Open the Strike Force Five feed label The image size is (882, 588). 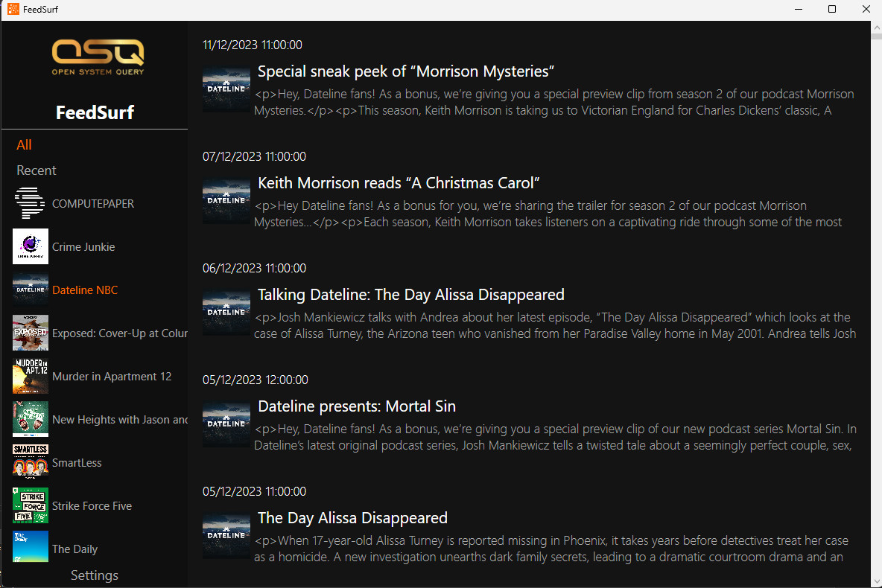92,506
